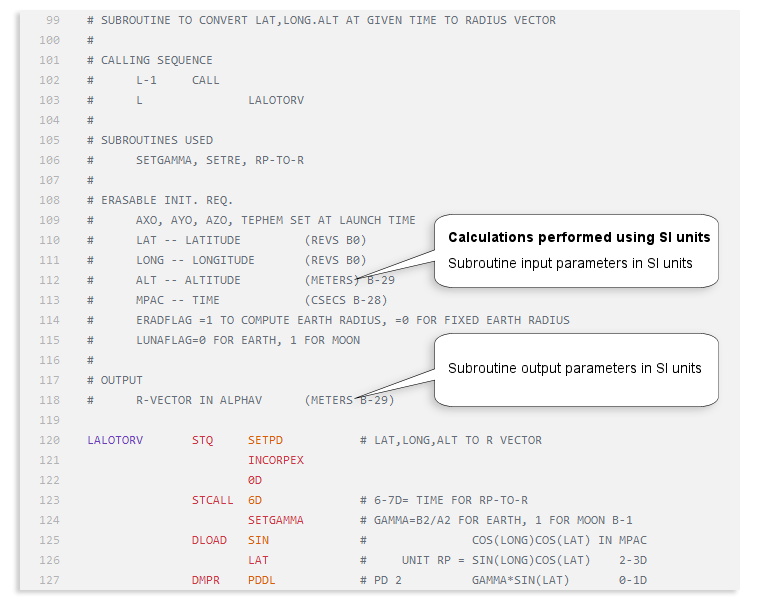Click line number 112 in the gutter
Screen dimensions: 760x600
pos(49,280)
